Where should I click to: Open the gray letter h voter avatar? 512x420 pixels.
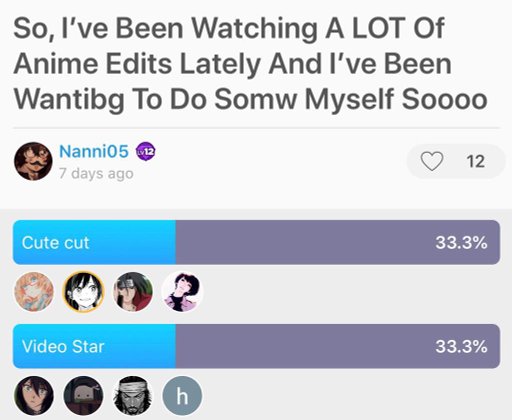click(182, 396)
